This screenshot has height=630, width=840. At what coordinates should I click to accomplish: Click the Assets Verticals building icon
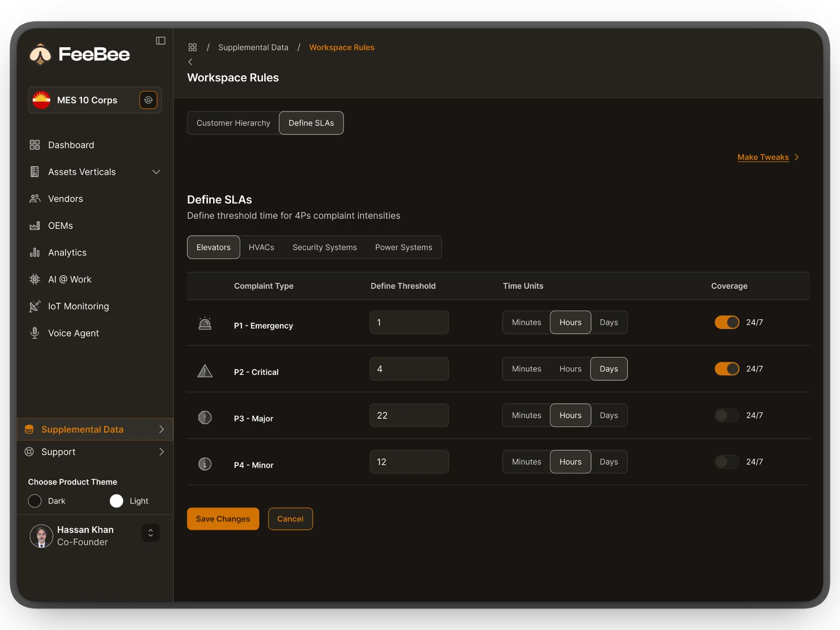tap(35, 172)
